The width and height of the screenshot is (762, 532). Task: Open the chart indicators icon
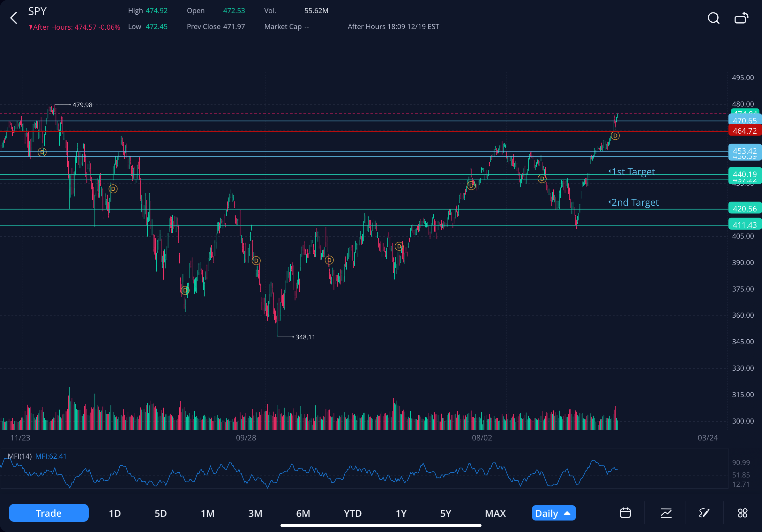(x=666, y=513)
